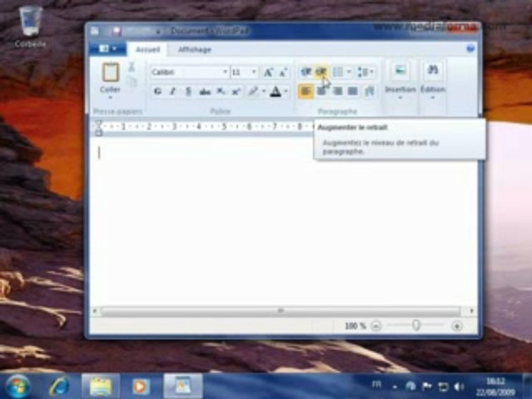This screenshot has width=532, height=399.
Task: Open the quick access toolbar customize arrow
Action: [158, 32]
